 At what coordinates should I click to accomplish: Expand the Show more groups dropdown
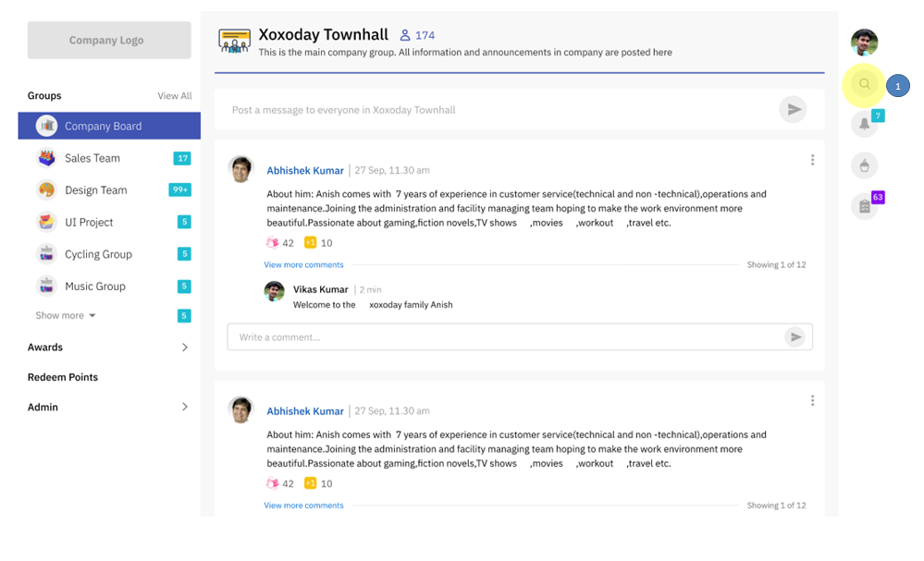(66, 315)
